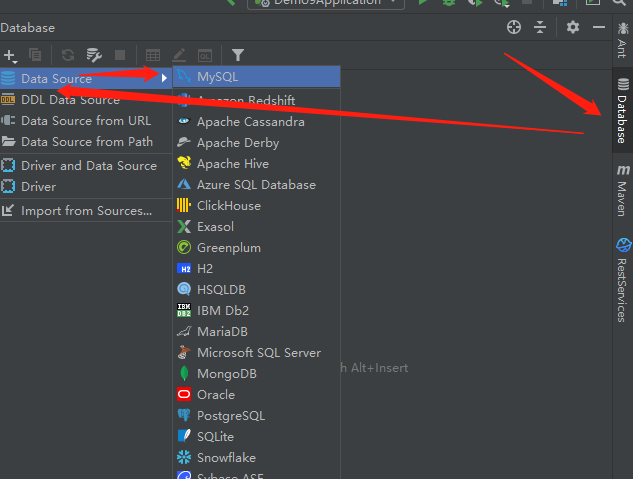Choose Data Source from Path
Screen dimensions: 633x479
tap(86, 142)
